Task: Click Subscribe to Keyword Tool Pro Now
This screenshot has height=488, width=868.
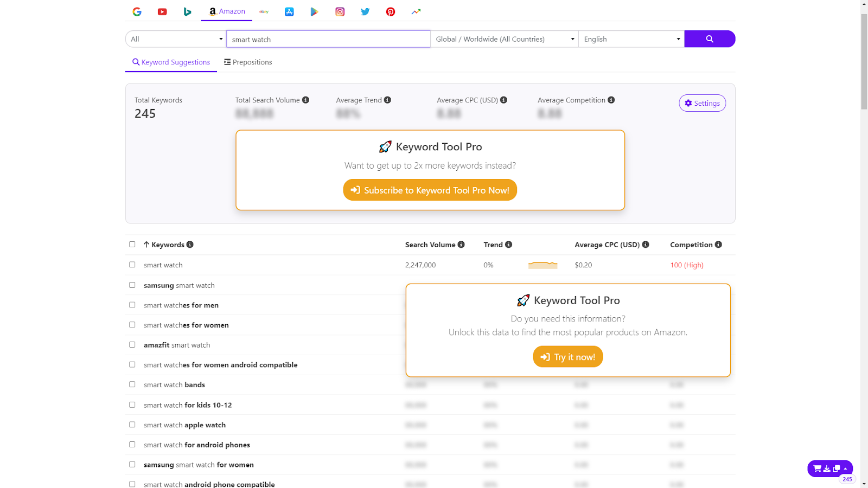Action: [430, 190]
